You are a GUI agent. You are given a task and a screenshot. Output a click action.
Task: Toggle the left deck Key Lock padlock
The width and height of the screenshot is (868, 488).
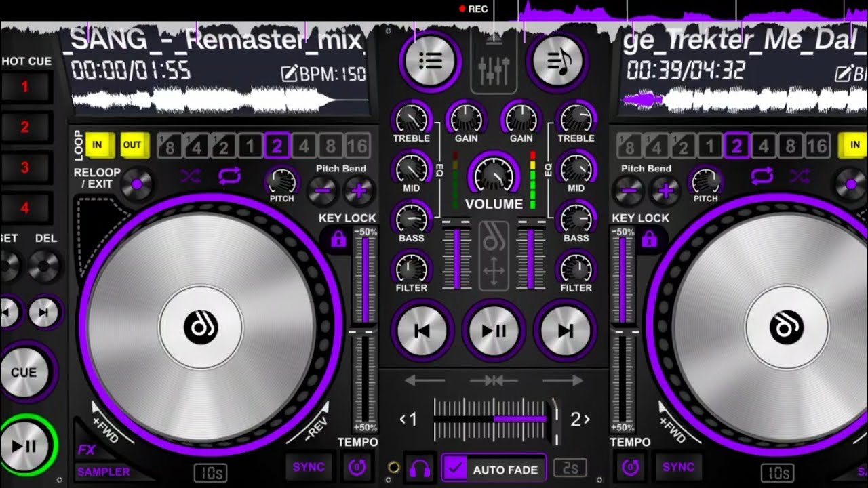[x=338, y=239]
